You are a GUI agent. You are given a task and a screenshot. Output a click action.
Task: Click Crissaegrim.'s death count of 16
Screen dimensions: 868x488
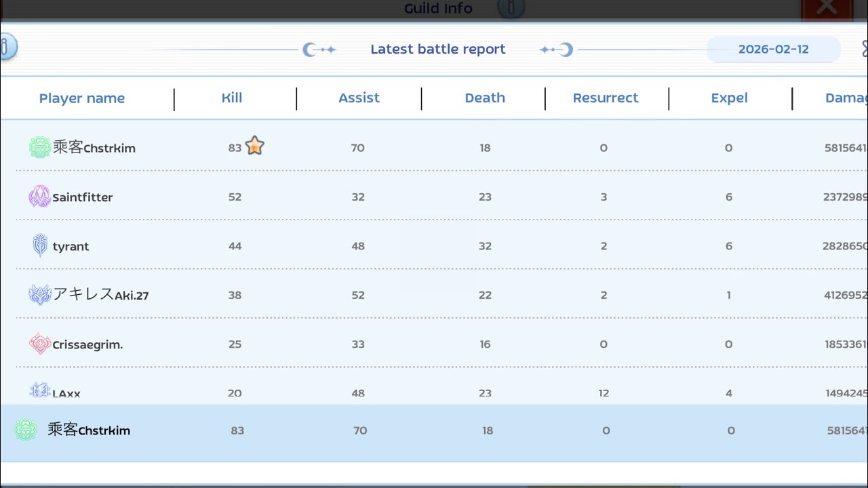click(x=485, y=344)
